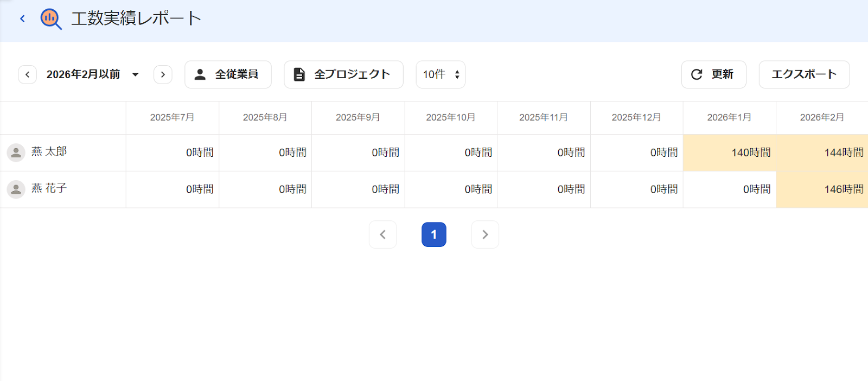Open the 全プロジェクト project filter

pos(343,74)
